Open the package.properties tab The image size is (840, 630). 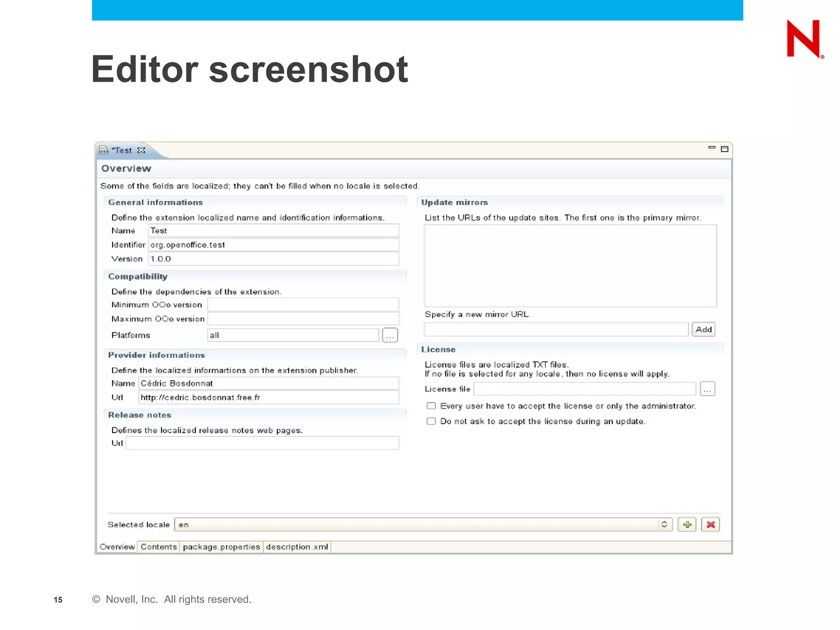coord(221,547)
